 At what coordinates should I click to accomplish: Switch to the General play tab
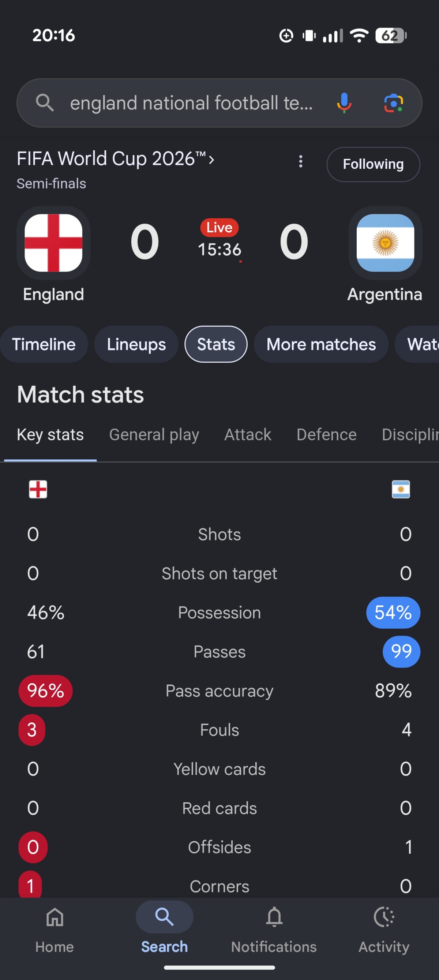tap(154, 434)
